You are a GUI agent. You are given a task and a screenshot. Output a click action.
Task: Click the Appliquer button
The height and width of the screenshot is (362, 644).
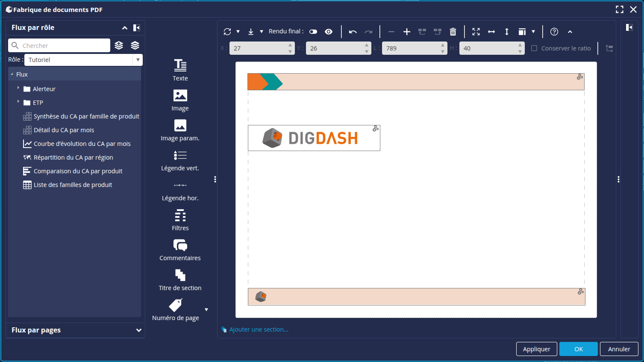click(x=536, y=349)
